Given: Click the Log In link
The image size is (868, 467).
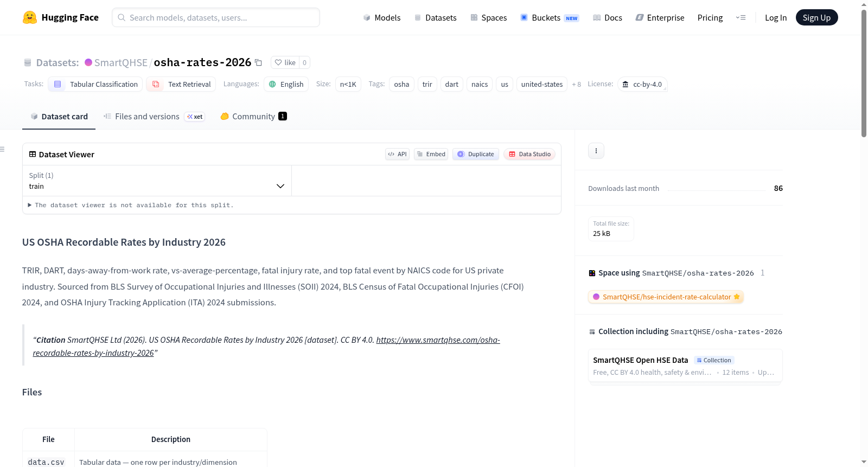Looking at the screenshot, I should point(776,18).
